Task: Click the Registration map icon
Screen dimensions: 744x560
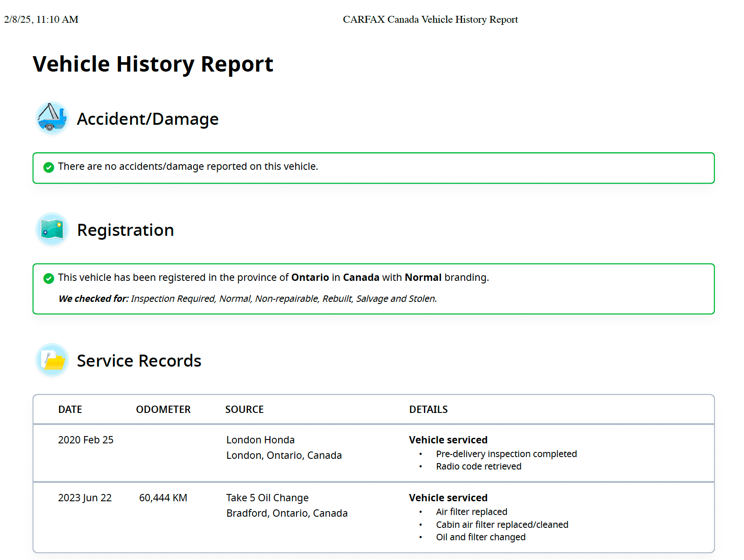Action: 52,229
